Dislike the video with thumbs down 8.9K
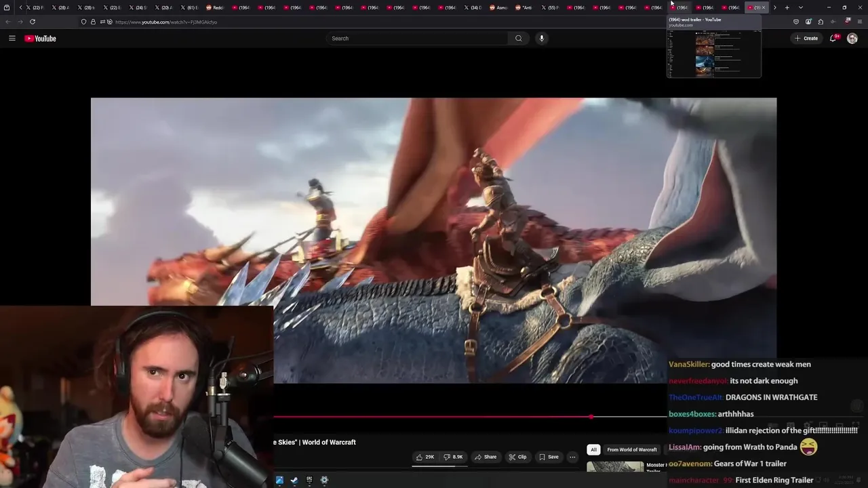 coord(454,457)
